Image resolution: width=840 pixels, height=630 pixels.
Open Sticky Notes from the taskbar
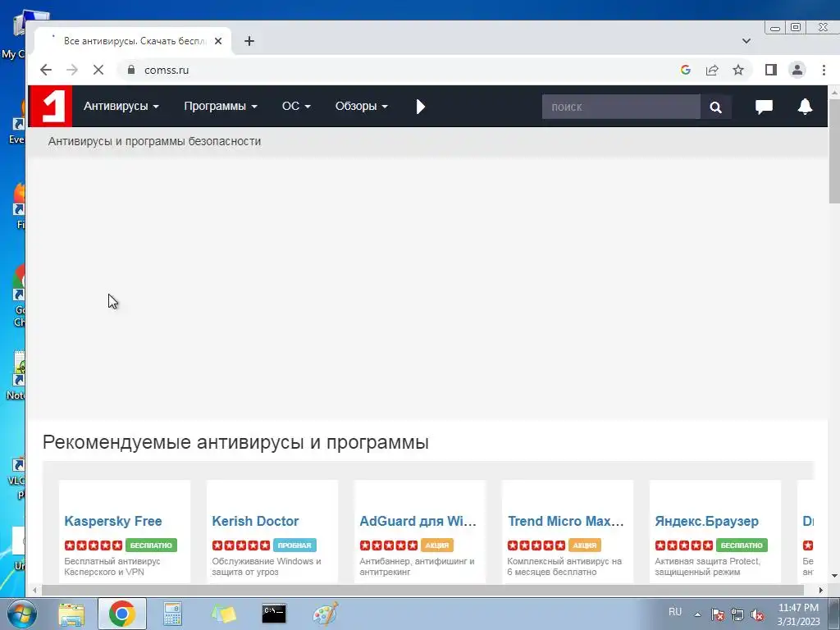click(224, 614)
